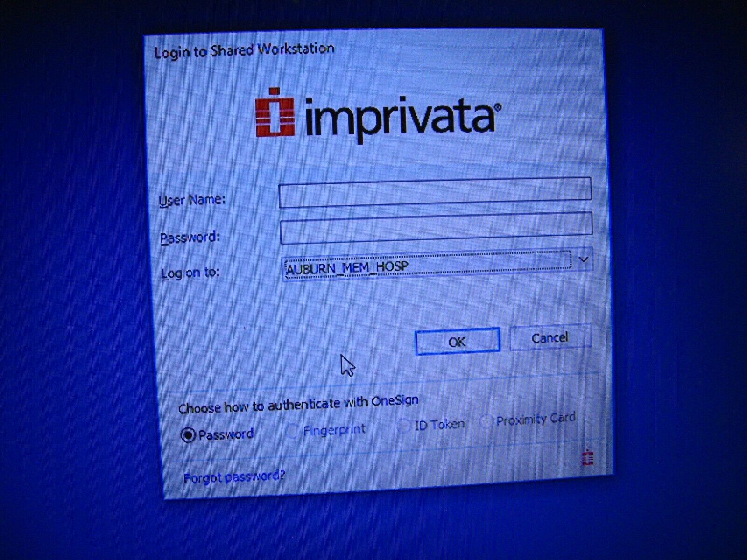Image resolution: width=747 pixels, height=560 pixels.
Task: Click the Password: field label
Action: click(x=190, y=238)
